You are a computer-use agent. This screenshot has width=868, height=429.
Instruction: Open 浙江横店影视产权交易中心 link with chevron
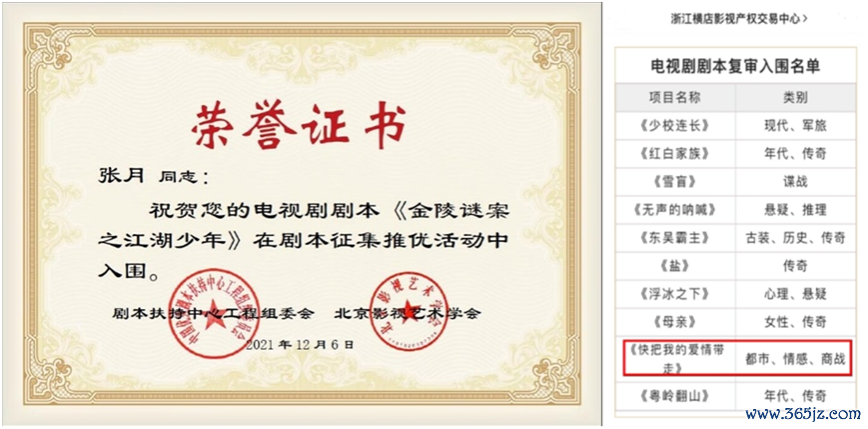738,18
